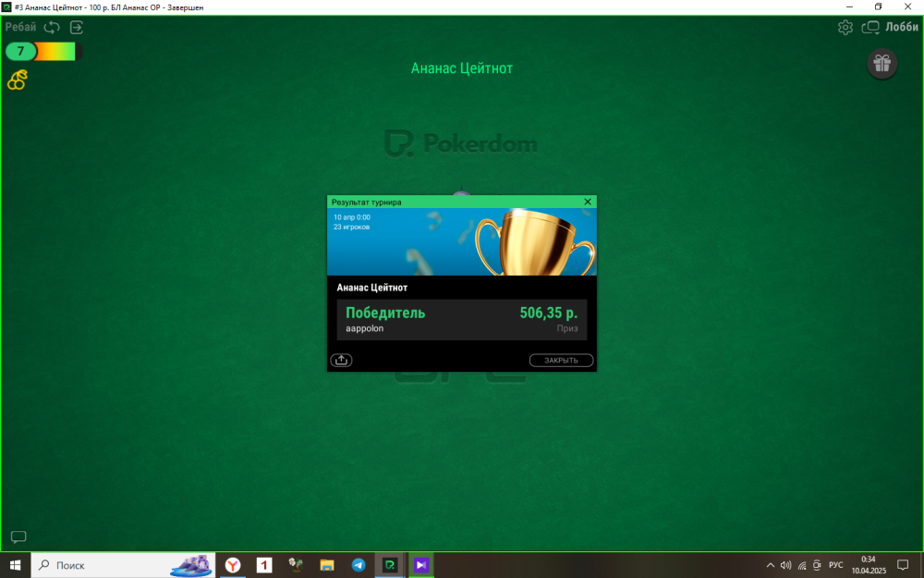
Task: Click the refresh arrows icon beside Ребай
Action: (52, 28)
